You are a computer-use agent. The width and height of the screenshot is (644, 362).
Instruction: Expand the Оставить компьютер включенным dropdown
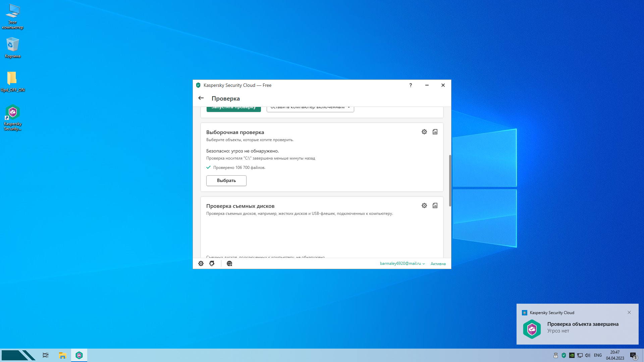click(x=310, y=109)
